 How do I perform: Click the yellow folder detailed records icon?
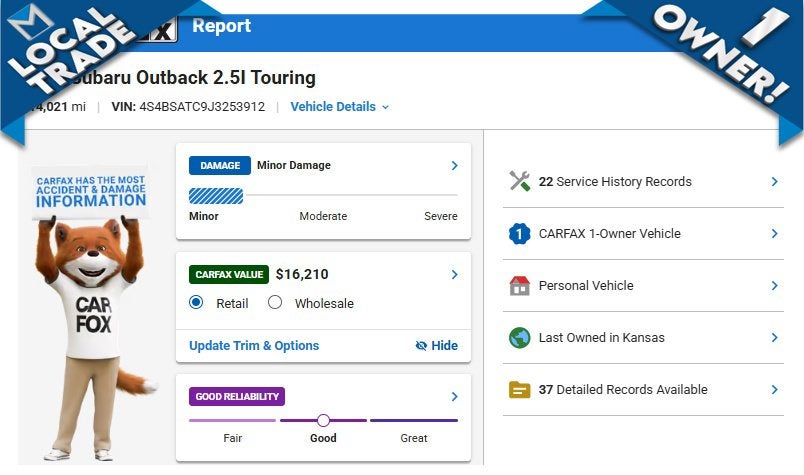click(x=519, y=390)
